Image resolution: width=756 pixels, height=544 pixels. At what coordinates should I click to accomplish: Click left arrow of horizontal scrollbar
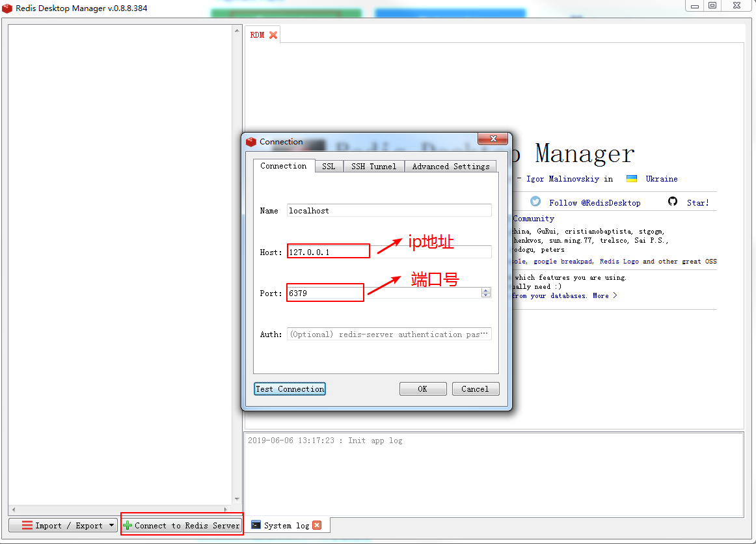point(14,510)
